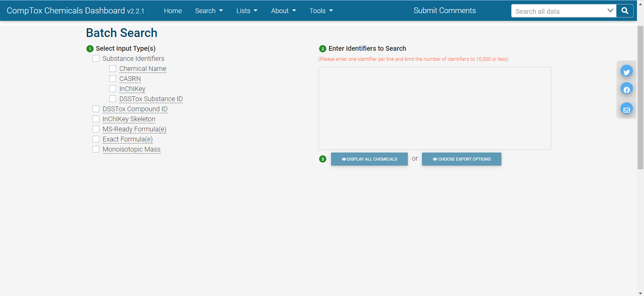
Task: Toggle the InChIKey Skeleton checkbox
Action: click(x=96, y=119)
